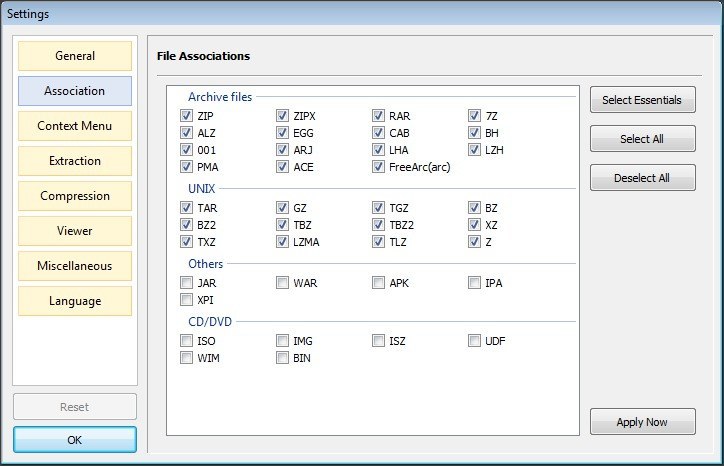Click the Apply Now button
Viewport: 724px width, 466px height.
(x=643, y=422)
